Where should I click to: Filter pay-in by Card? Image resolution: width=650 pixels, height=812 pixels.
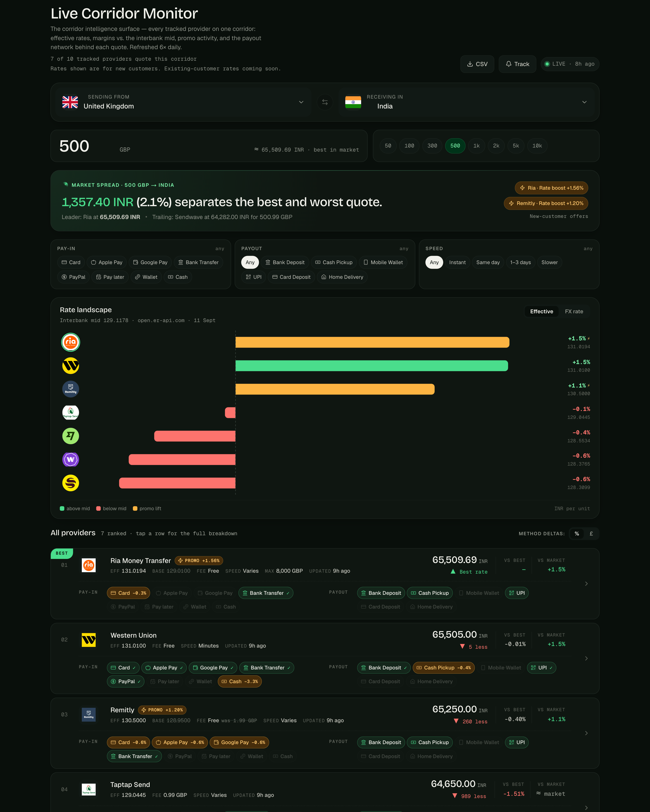pyautogui.click(x=71, y=262)
